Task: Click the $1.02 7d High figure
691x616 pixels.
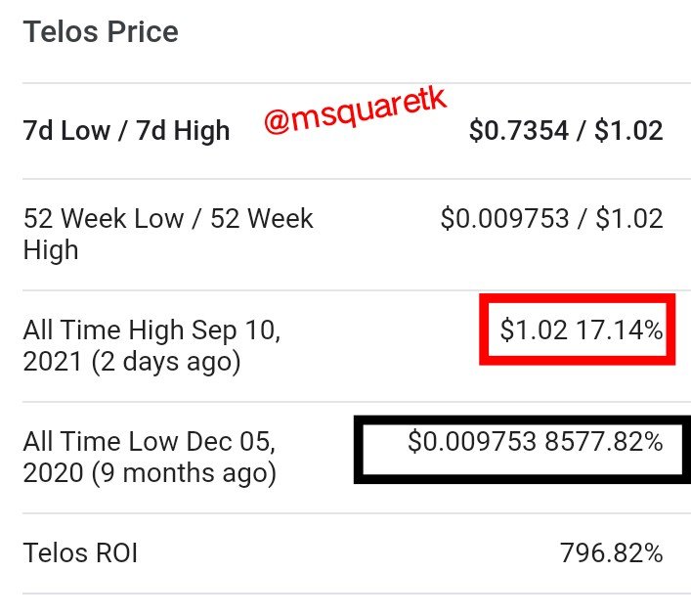Action: click(x=628, y=131)
